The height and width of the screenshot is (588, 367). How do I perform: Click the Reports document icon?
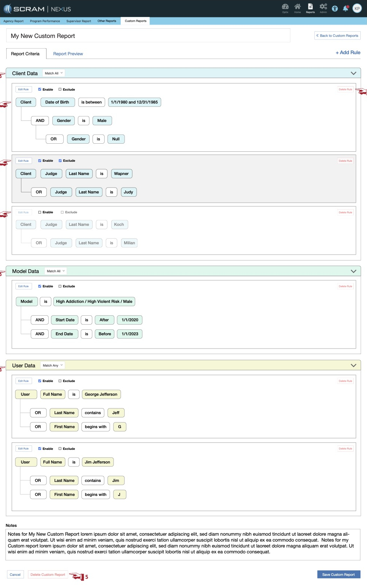(310, 7)
